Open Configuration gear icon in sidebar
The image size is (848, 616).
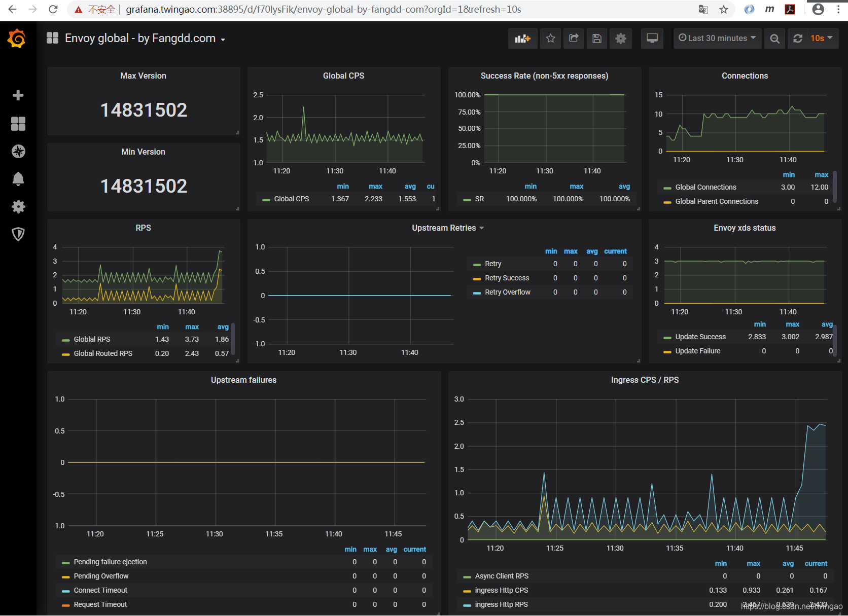click(18, 206)
